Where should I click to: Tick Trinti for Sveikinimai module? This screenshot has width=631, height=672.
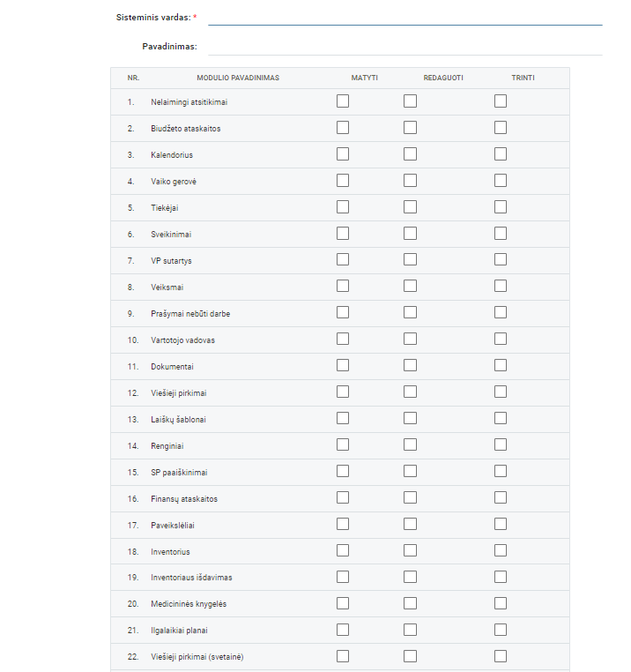[x=501, y=234]
